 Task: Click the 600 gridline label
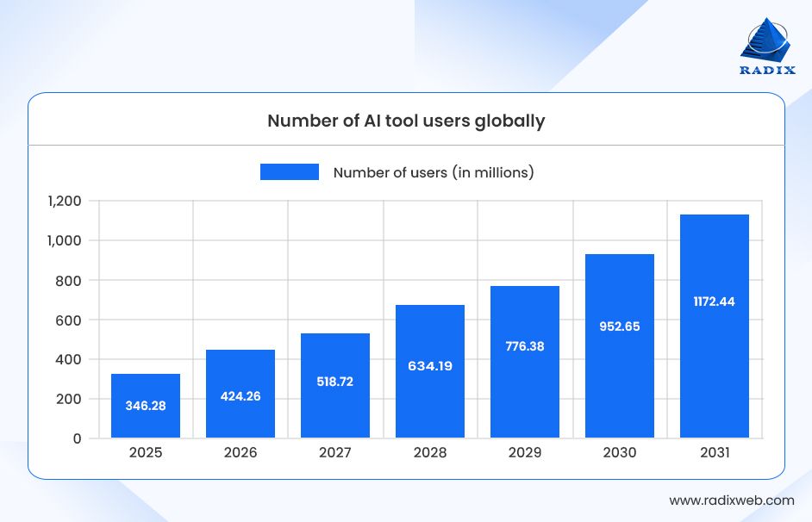tap(70, 319)
